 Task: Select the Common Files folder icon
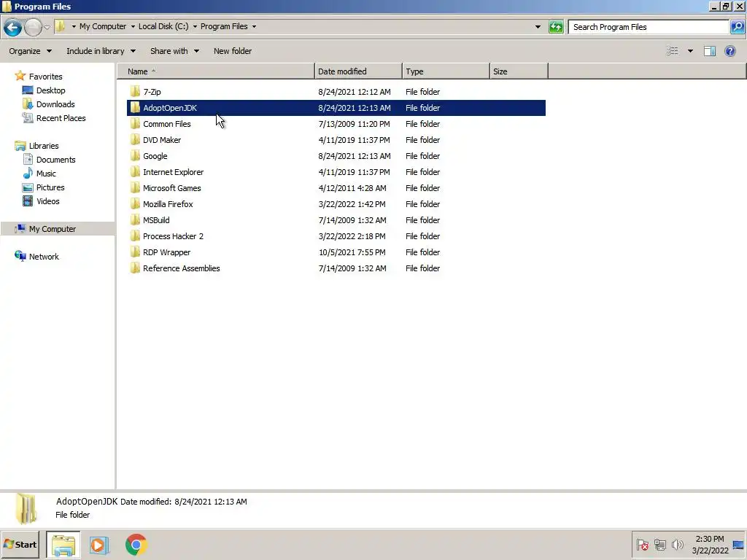tap(135, 124)
